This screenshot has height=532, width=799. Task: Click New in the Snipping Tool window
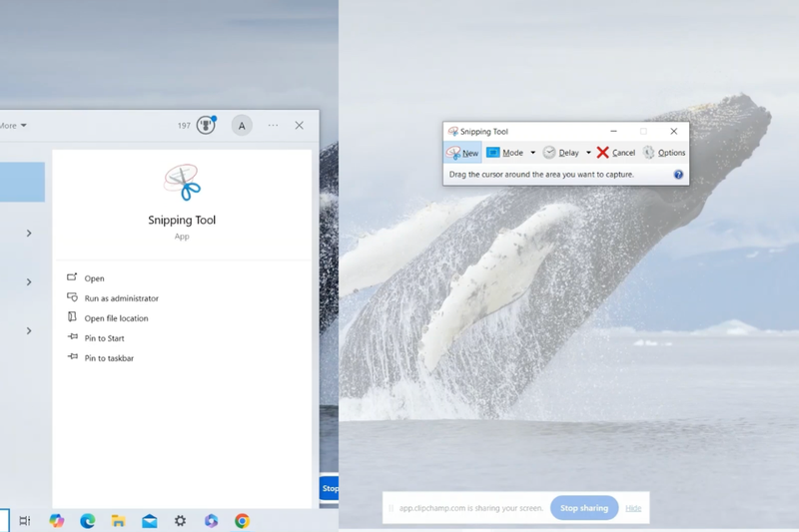coord(462,153)
